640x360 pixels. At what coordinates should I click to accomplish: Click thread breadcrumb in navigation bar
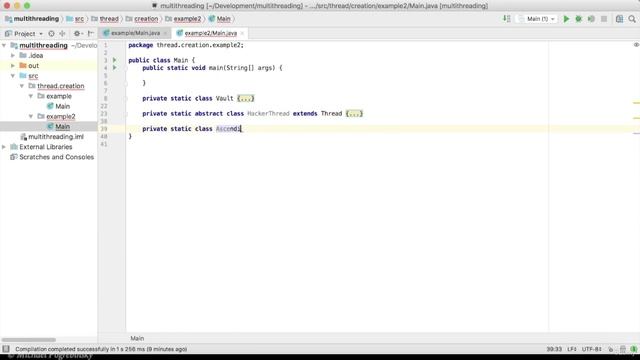click(105, 19)
